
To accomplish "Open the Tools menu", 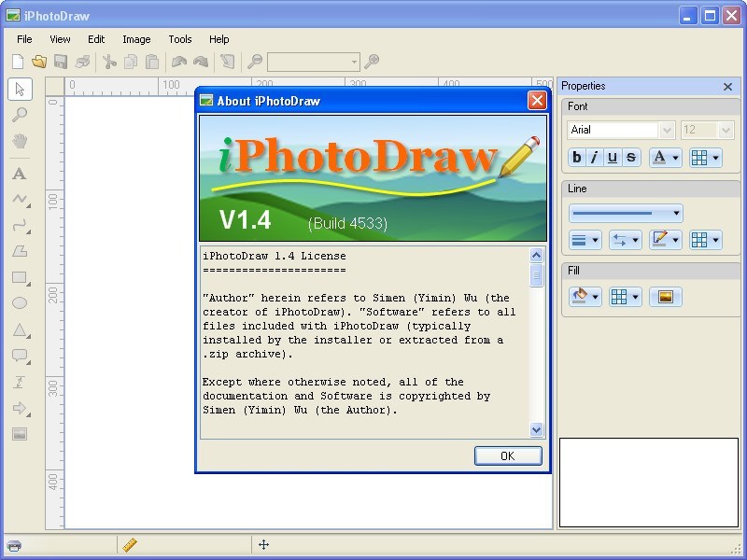I will click(179, 39).
